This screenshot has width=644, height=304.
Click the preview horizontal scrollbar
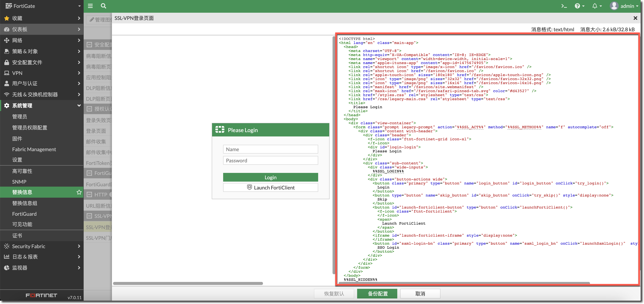[188, 283]
